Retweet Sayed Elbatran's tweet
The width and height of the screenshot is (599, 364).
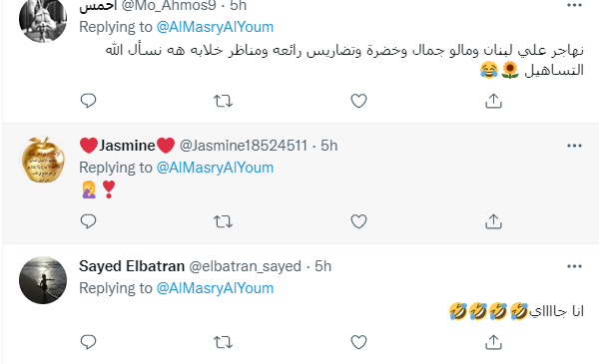(223, 342)
